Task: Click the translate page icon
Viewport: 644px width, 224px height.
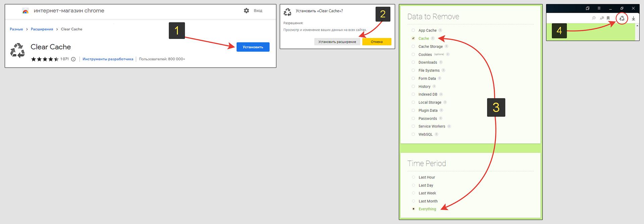Action: point(602,18)
